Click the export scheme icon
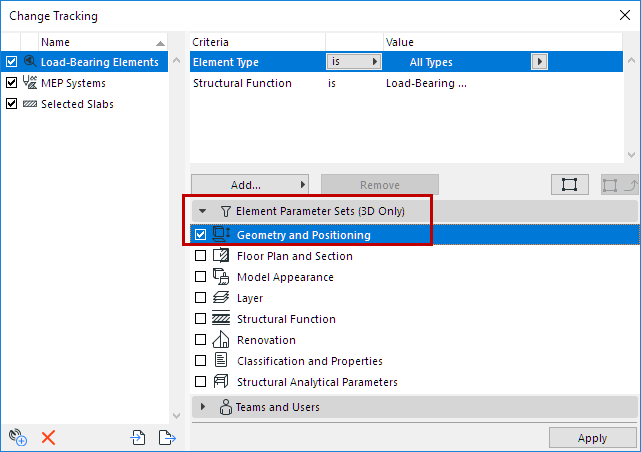The width and height of the screenshot is (641, 452). coord(167,437)
